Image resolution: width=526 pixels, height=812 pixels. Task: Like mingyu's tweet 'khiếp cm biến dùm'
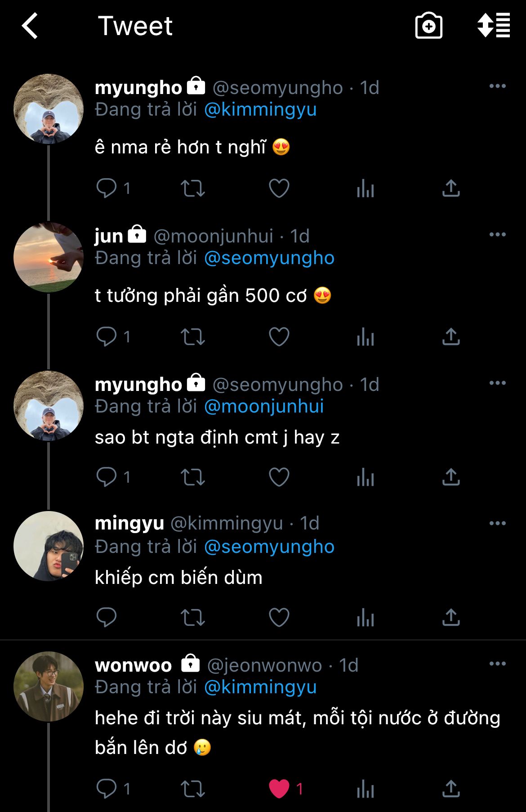279,617
